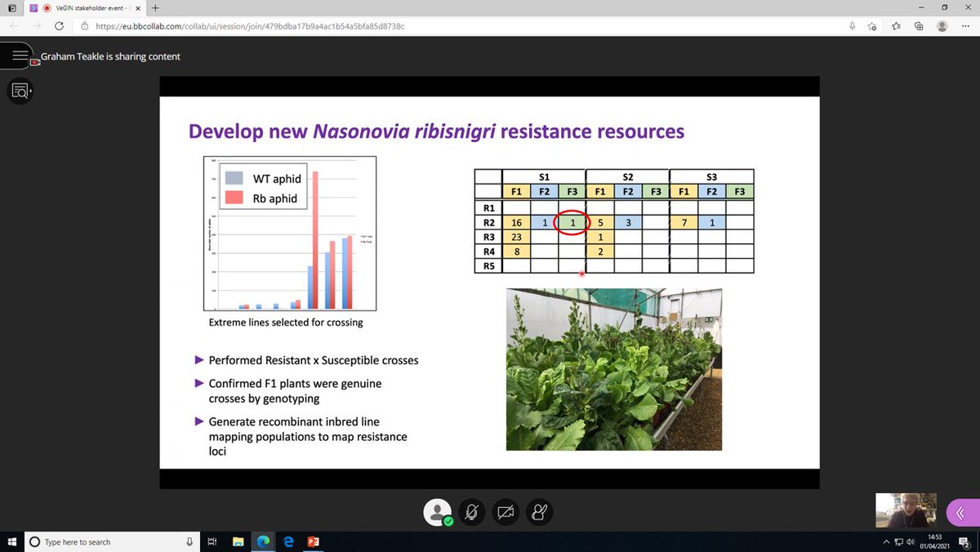Click 'Graham Teakle is sharing content' label

point(110,56)
